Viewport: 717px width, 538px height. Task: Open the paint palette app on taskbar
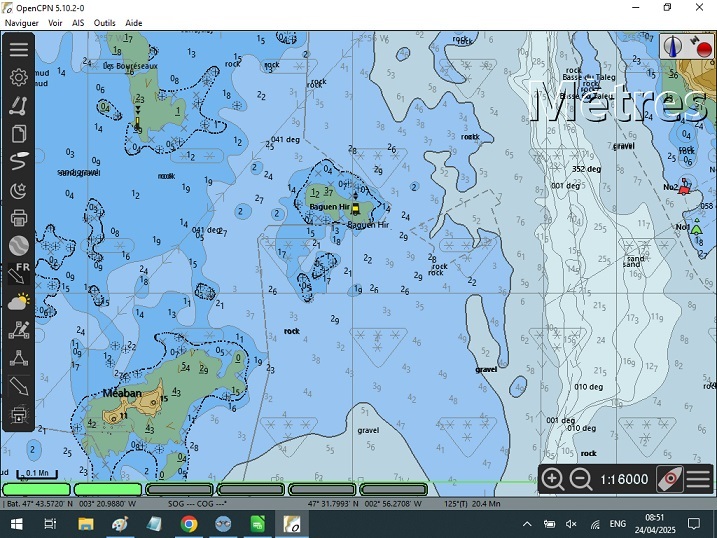pyautogui.click(x=120, y=524)
